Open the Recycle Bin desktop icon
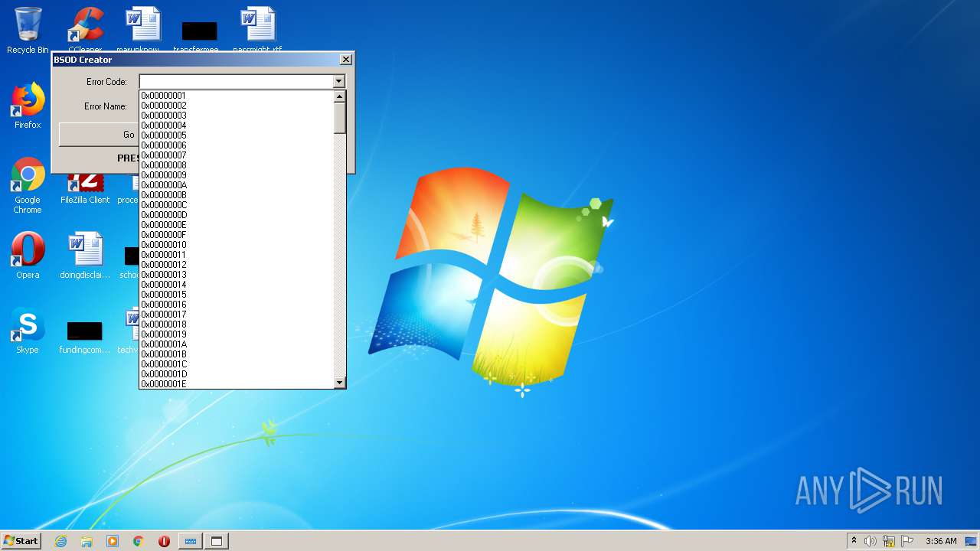This screenshot has height=551, width=980. coord(28,29)
